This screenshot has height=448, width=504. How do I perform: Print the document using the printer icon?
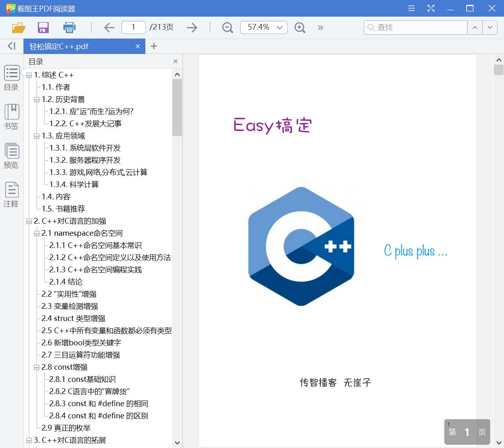coord(69,27)
